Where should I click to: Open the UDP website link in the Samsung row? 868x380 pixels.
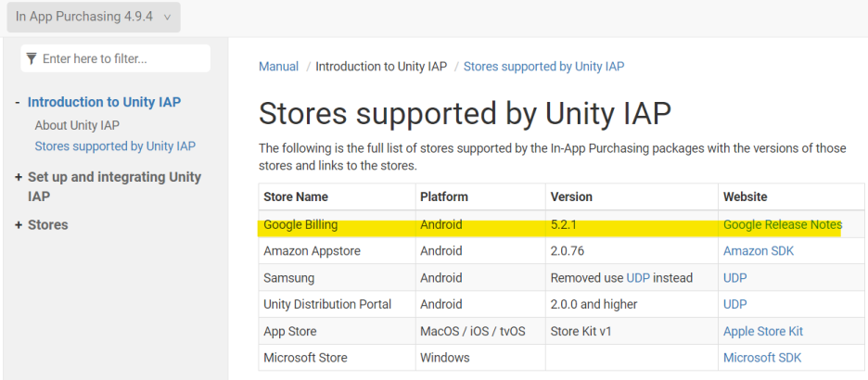coord(734,278)
